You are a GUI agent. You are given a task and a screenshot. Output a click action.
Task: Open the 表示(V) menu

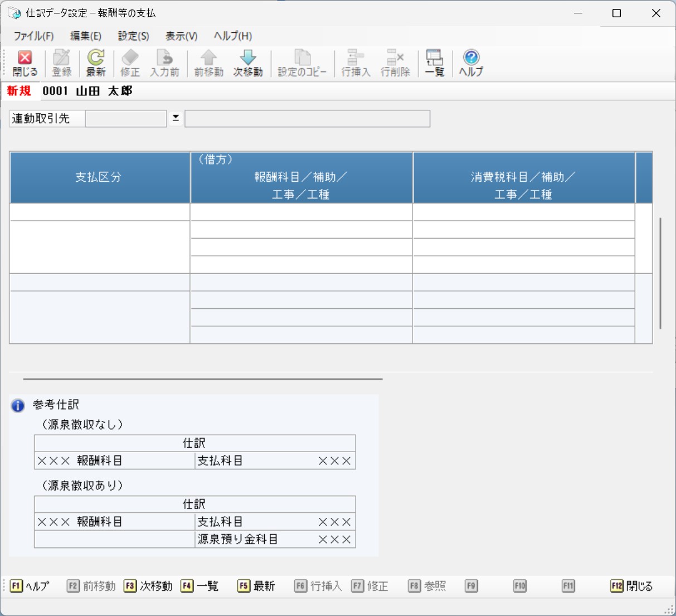pyautogui.click(x=181, y=36)
